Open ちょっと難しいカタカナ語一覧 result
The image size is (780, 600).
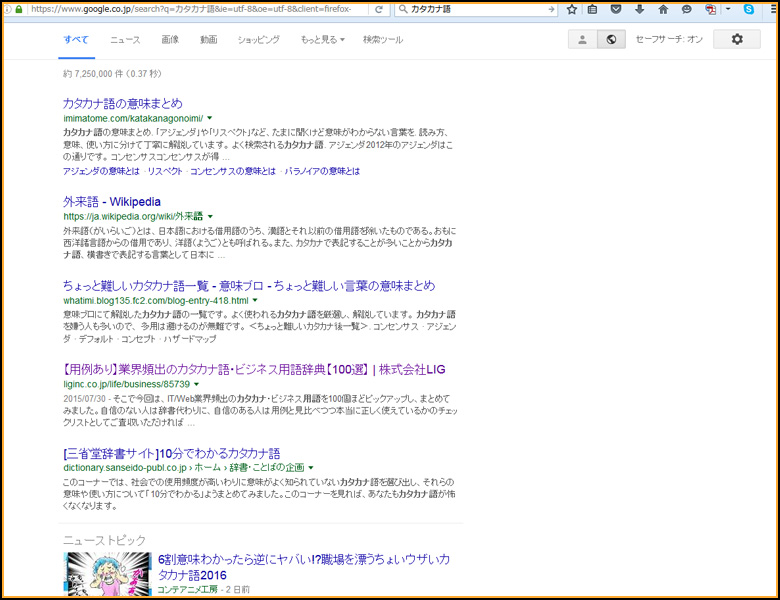coord(249,286)
